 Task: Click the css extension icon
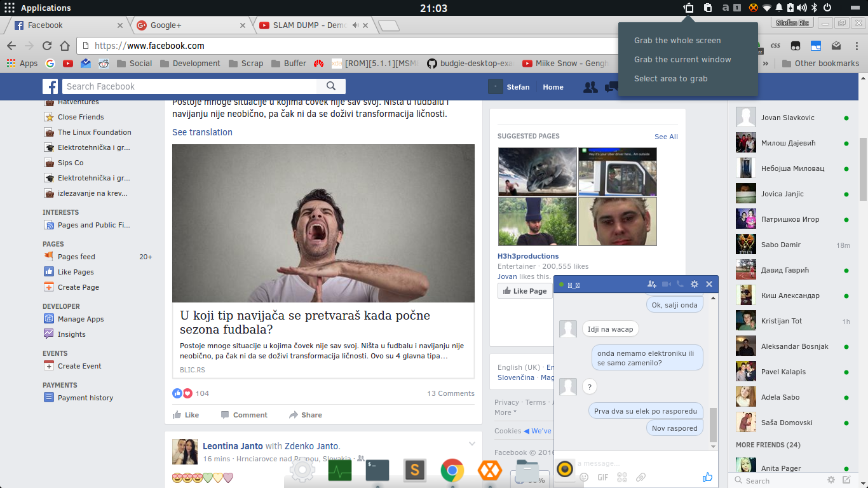[775, 46]
